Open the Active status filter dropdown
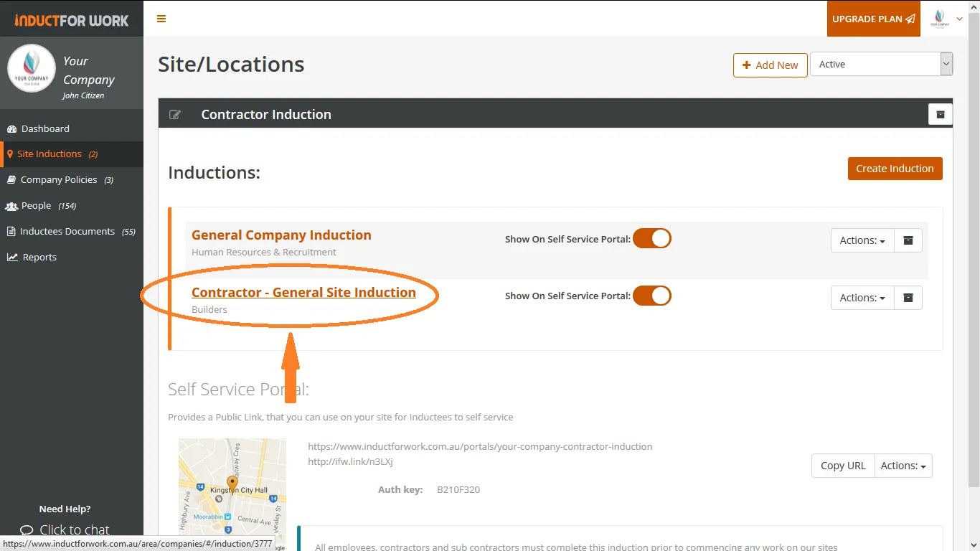This screenshot has width=980, height=551. [881, 64]
